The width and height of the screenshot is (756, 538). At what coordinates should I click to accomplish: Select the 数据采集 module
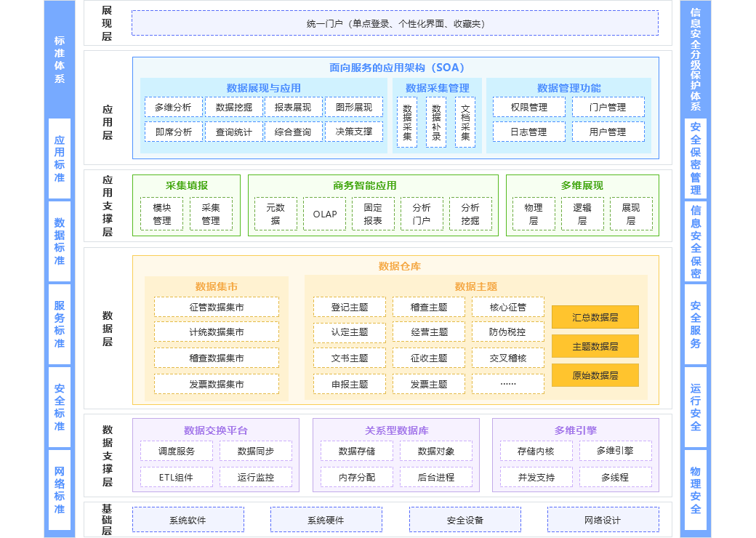pos(406,121)
